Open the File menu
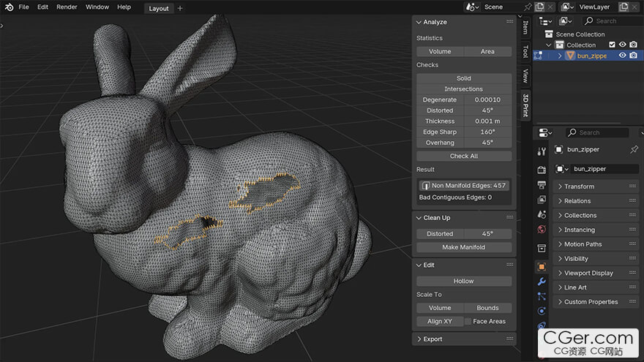 24,7
